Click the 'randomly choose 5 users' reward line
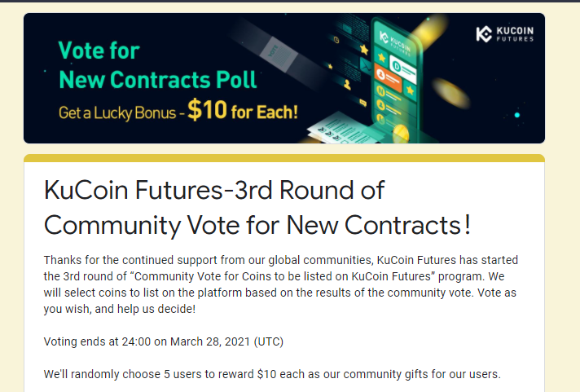580x392 pixels. click(x=272, y=374)
